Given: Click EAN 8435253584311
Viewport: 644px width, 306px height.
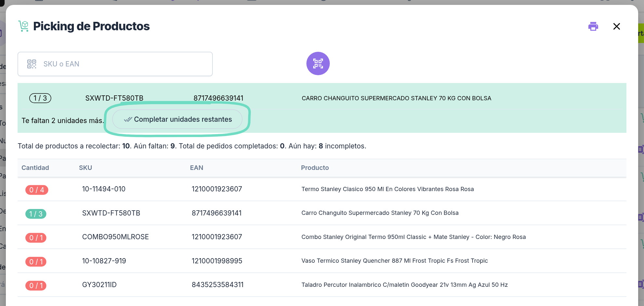Looking at the screenshot, I should coord(218,285).
